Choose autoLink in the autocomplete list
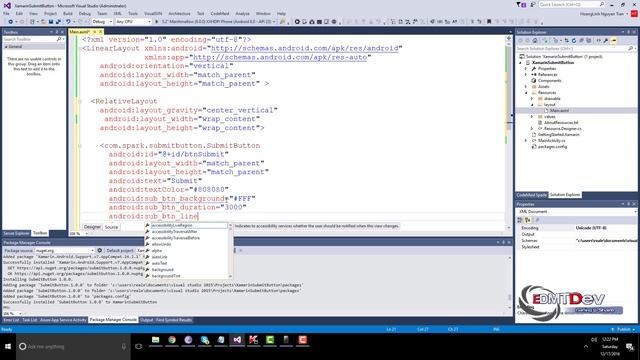 160,257
